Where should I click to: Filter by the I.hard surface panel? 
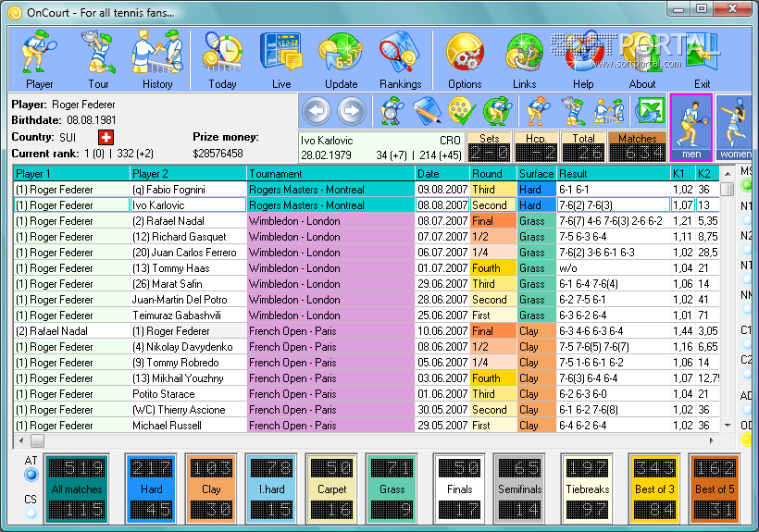click(x=271, y=489)
